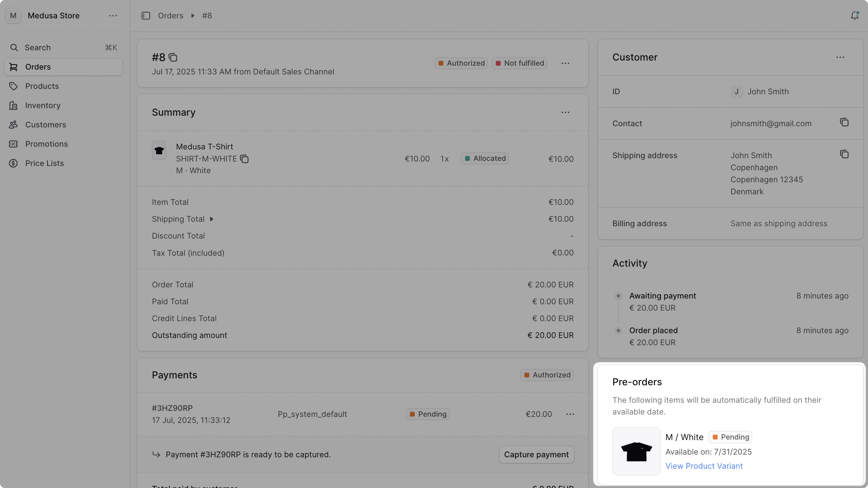
Task: Open the payment #3HZ90RP actions menu
Action: pyautogui.click(x=570, y=414)
